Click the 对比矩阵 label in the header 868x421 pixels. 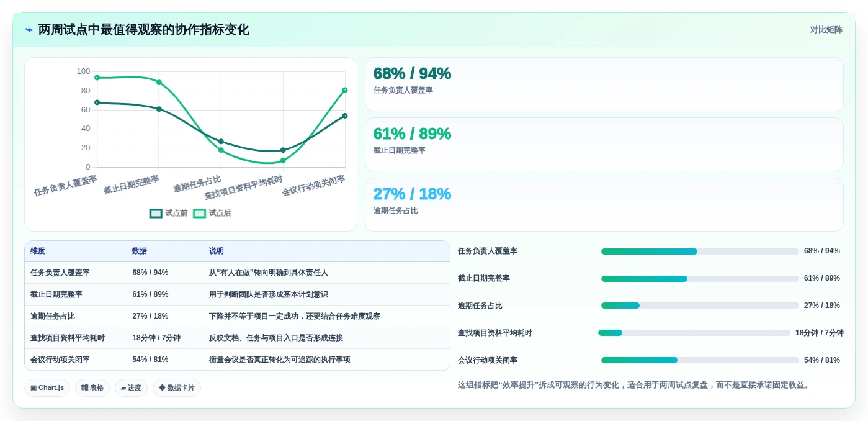tap(826, 30)
